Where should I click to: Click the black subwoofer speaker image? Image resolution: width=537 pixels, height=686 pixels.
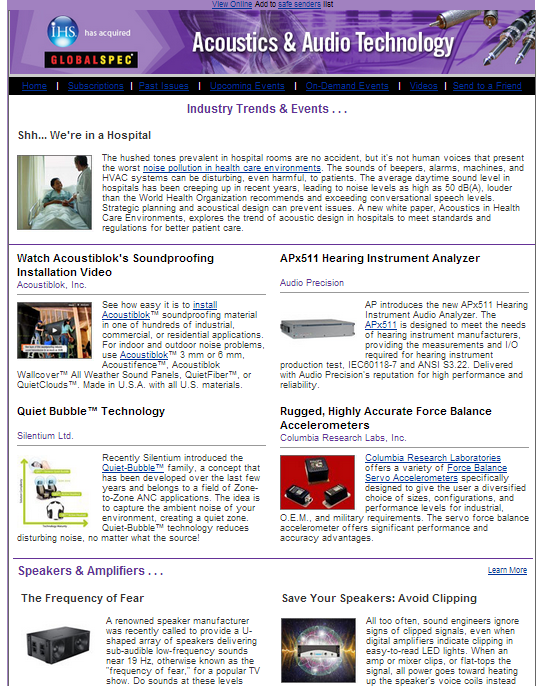click(x=58, y=646)
